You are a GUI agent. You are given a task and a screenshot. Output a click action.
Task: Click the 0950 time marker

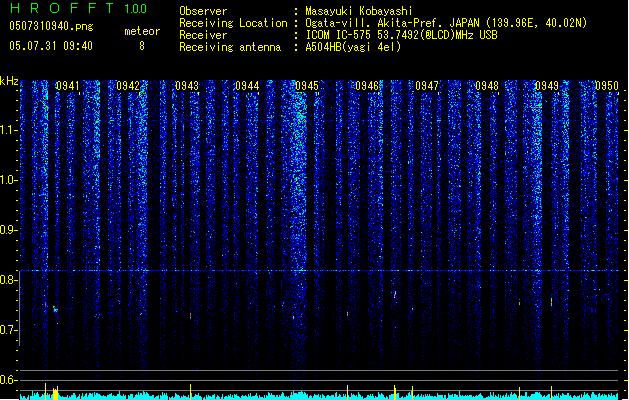tap(607, 86)
